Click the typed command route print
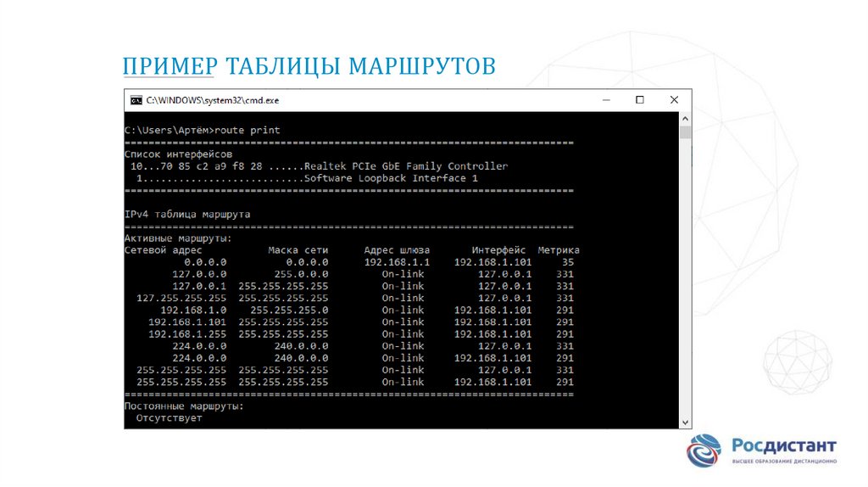The image size is (868, 487). [248, 130]
